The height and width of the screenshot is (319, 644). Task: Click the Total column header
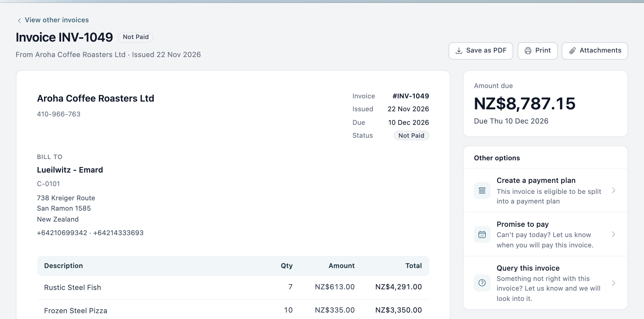[413, 266]
